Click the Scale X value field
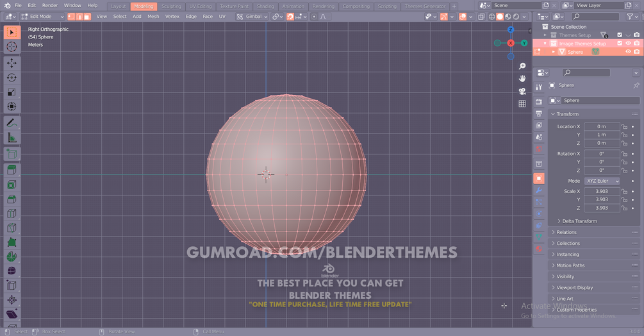This screenshot has width=644, height=336. 602,191
